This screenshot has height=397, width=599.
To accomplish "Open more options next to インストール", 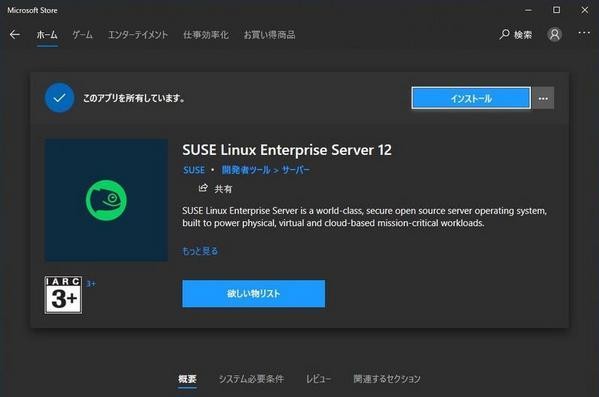I will [x=543, y=99].
